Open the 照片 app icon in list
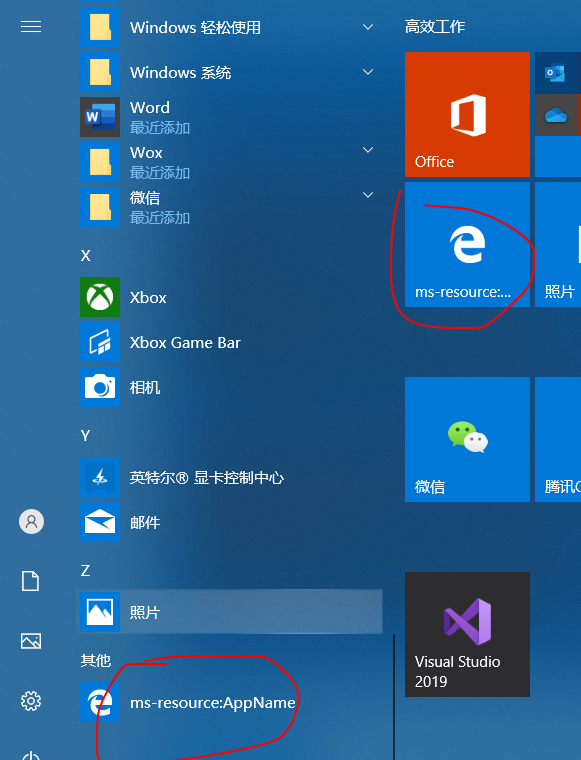The height and width of the screenshot is (760, 581). (100, 612)
